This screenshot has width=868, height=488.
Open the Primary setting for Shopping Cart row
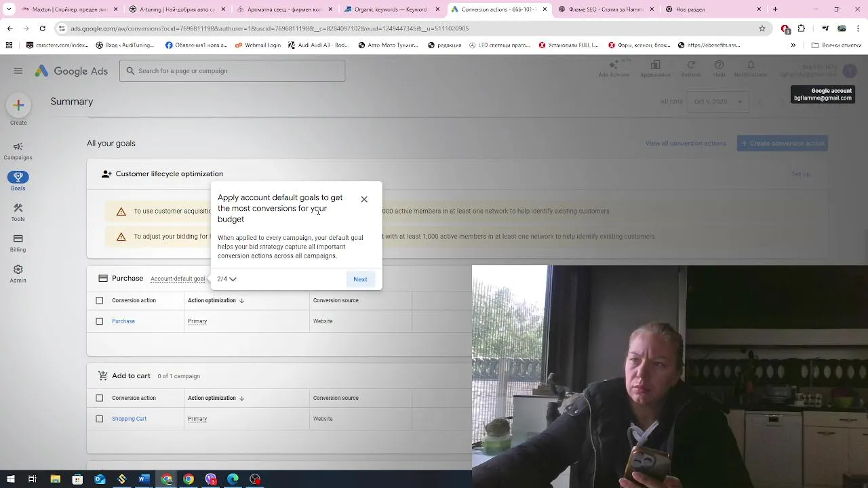tap(197, 419)
